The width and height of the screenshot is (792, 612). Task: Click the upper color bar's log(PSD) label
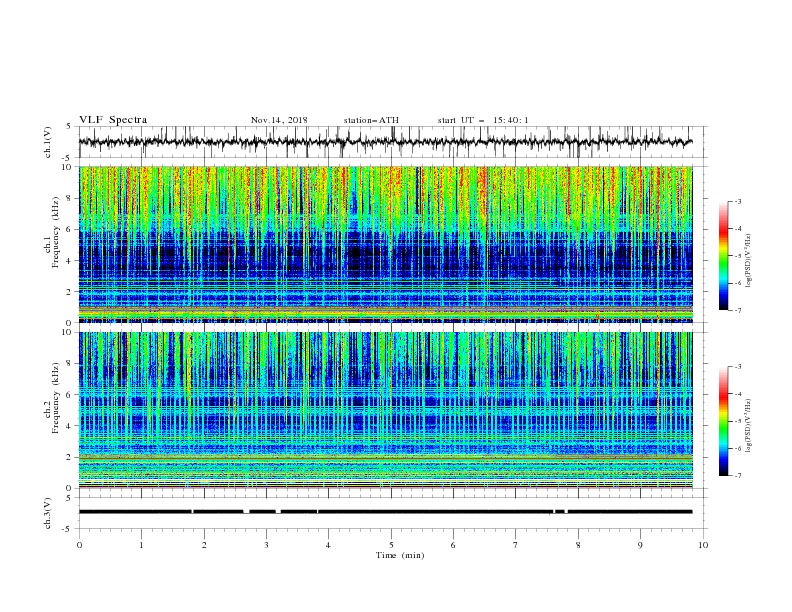point(749,261)
